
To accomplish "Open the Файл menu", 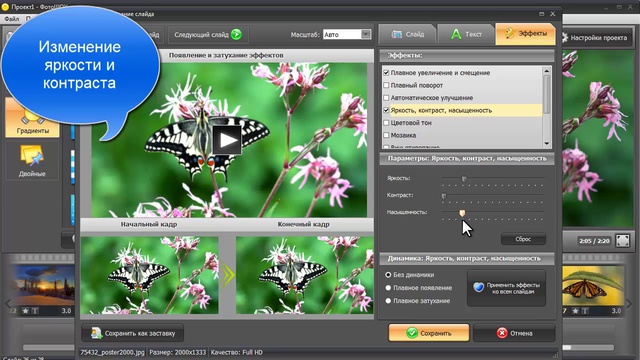I will coord(11,19).
